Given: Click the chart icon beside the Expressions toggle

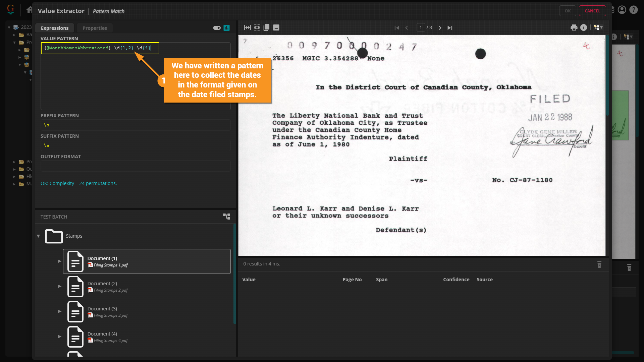Looking at the screenshot, I should click(227, 28).
